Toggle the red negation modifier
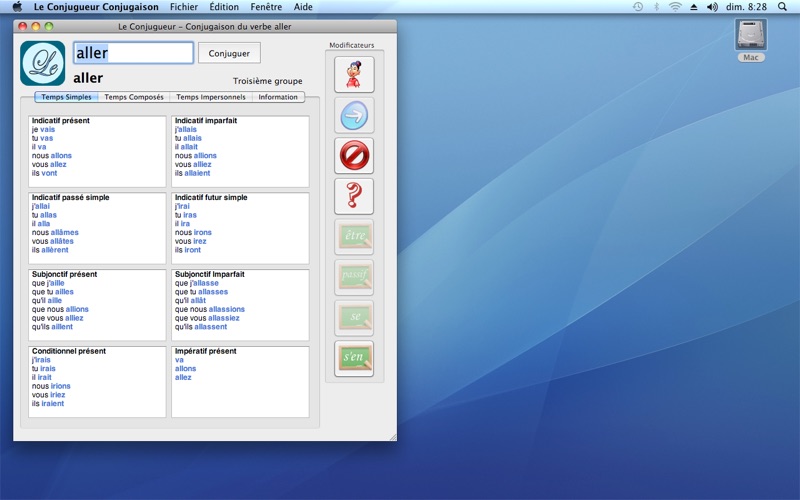The height and width of the screenshot is (500, 800). [x=354, y=156]
